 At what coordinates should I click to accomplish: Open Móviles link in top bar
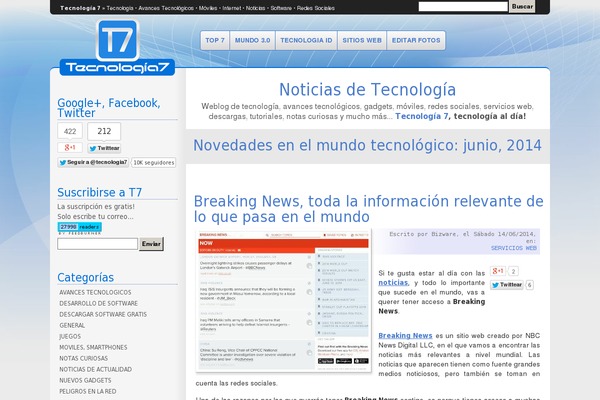(208, 8)
